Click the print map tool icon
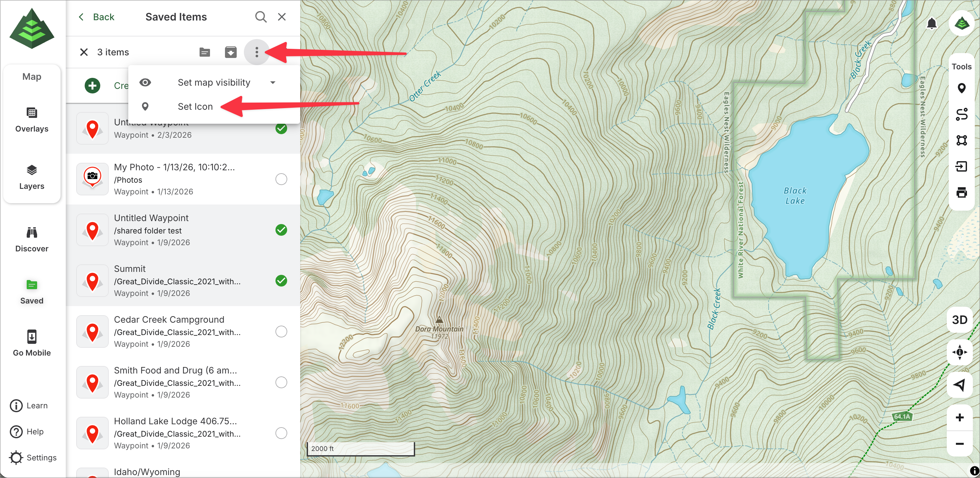This screenshot has height=478, width=980. (x=961, y=192)
